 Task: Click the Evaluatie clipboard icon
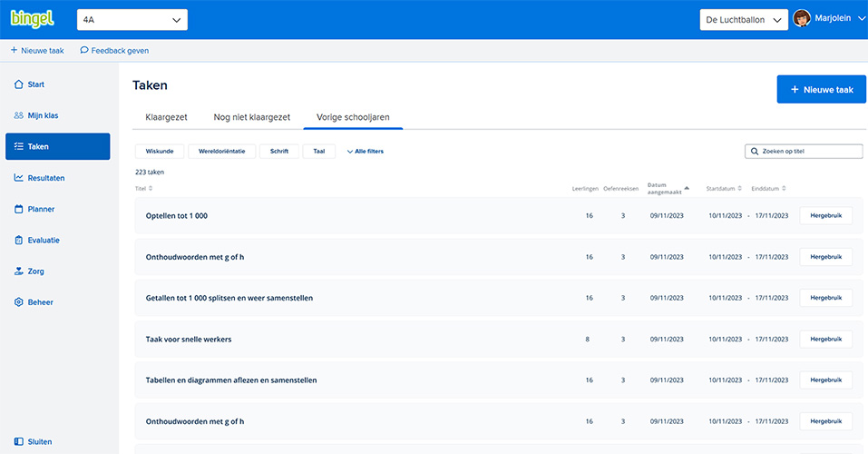(18, 240)
